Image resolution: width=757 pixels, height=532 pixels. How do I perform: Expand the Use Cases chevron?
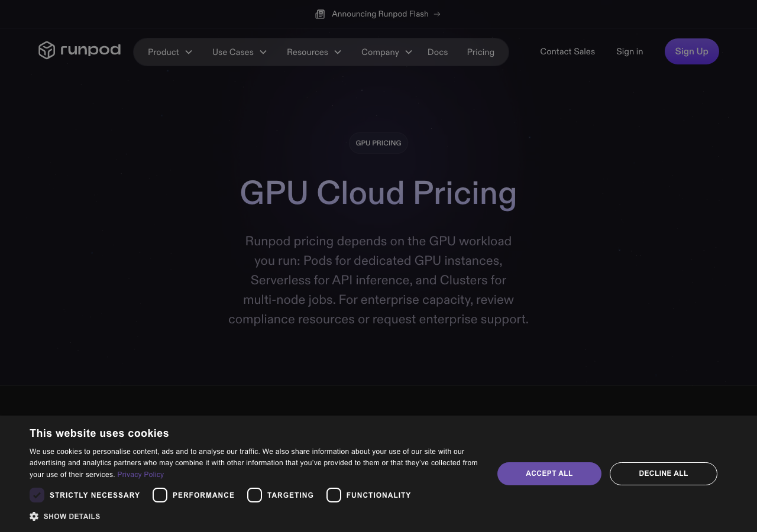click(263, 52)
